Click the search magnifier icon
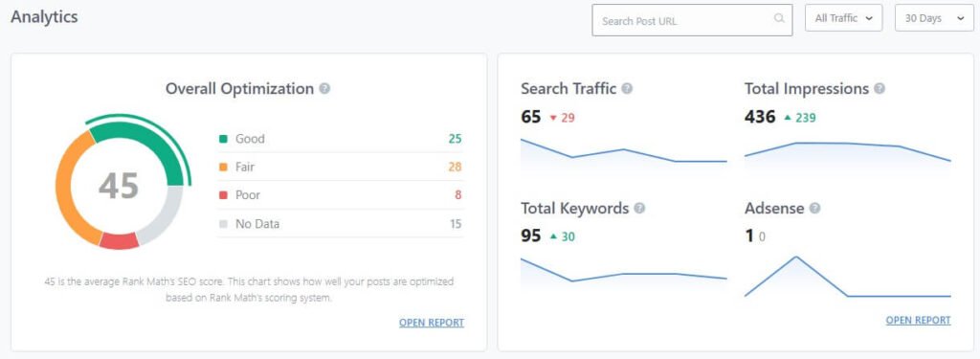The width and height of the screenshot is (980, 359). click(779, 19)
